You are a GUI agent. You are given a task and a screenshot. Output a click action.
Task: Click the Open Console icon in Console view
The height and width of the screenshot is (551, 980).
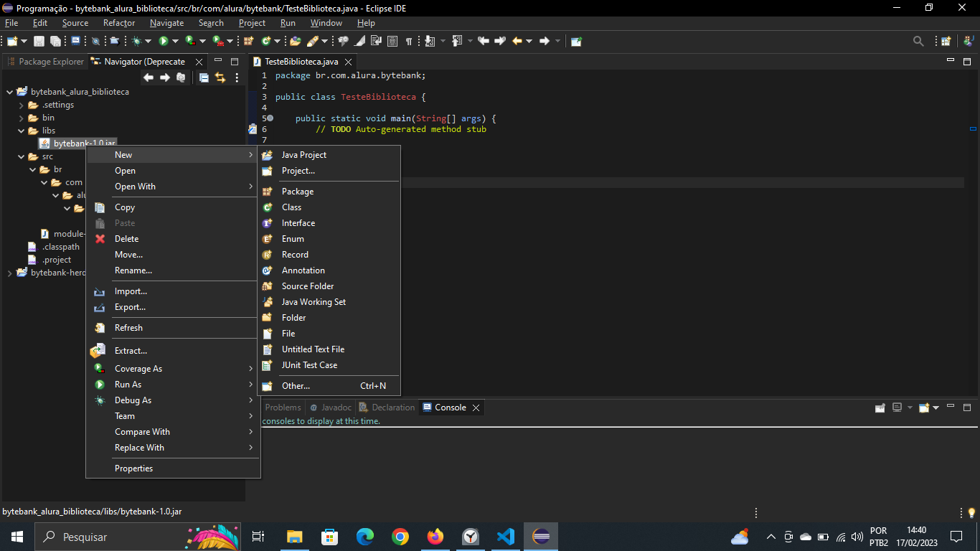click(x=925, y=408)
